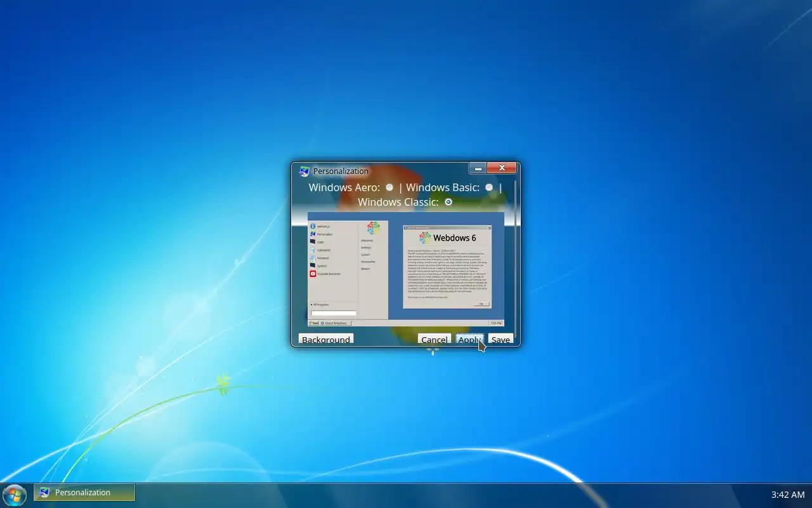Select the Windows Classic radio button
The height and width of the screenshot is (508, 812).
tap(449, 202)
